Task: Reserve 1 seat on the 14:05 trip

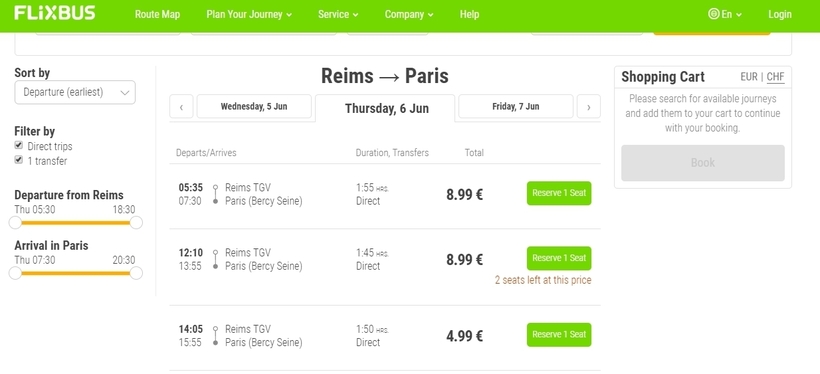Action: pyautogui.click(x=559, y=335)
